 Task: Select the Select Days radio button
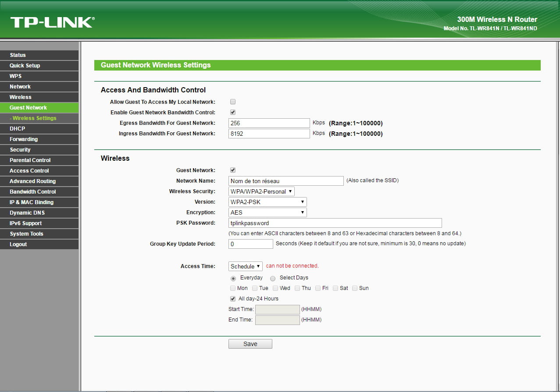click(273, 278)
